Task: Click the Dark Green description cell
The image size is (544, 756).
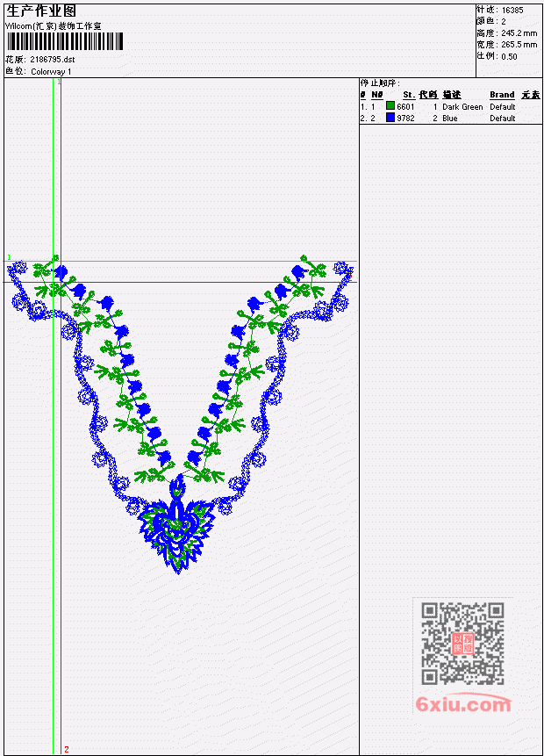Action: click(x=462, y=106)
